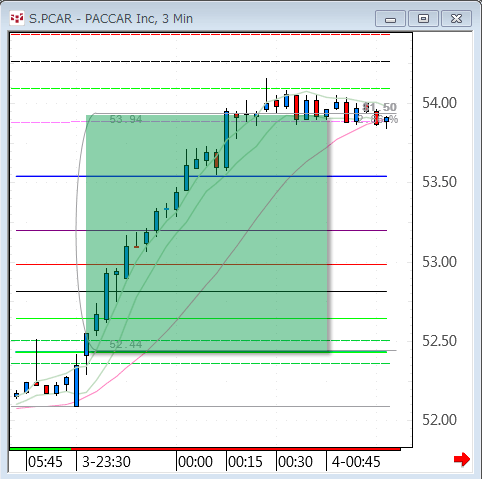Maximize the S.PCAR chart window
482x479 pixels.
pyautogui.click(x=423, y=18)
